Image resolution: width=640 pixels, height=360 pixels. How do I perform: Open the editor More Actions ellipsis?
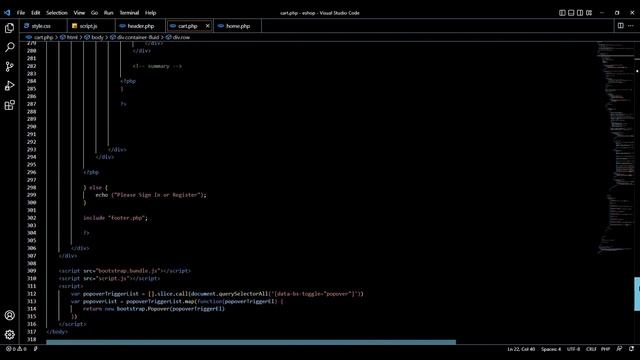[x=631, y=26]
